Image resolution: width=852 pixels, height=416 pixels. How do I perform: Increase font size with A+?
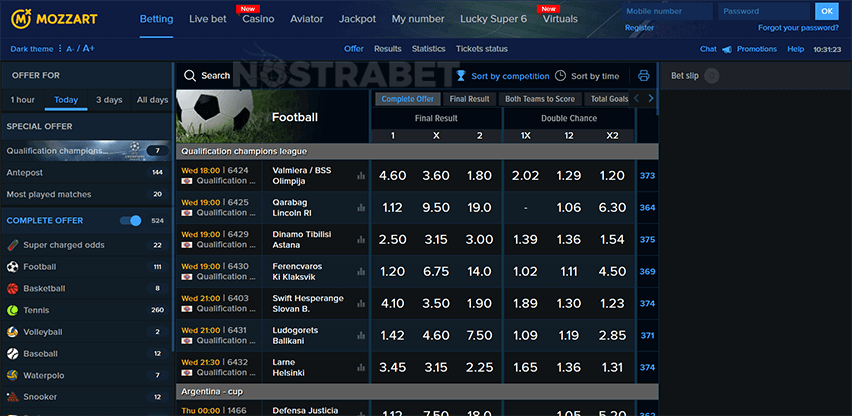click(89, 49)
